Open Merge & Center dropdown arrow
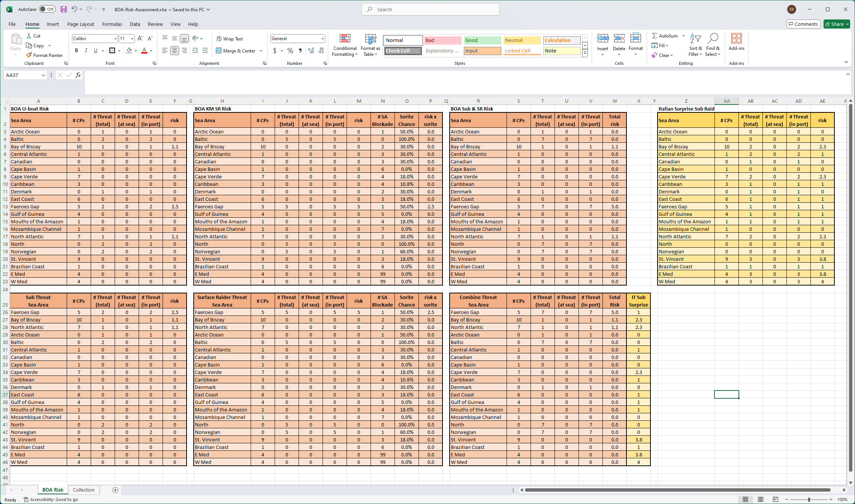This screenshot has height=504, width=855. click(261, 51)
